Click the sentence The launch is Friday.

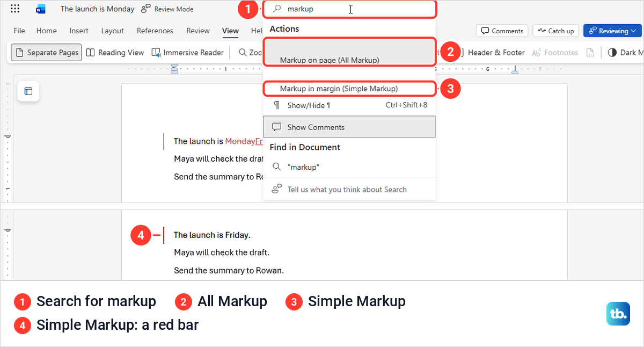(x=212, y=235)
